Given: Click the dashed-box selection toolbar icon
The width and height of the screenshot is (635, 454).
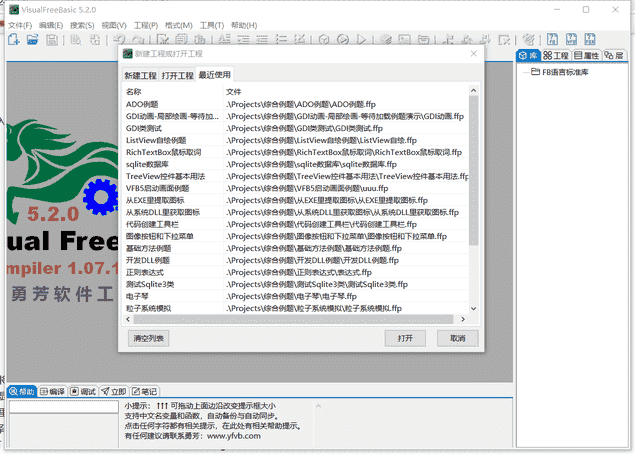Looking at the screenshot, I should tap(504, 39).
